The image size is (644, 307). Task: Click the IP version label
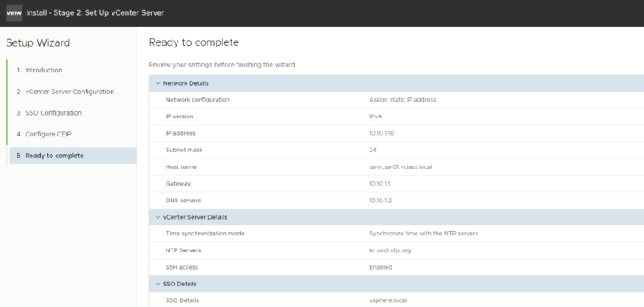(x=179, y=116)
